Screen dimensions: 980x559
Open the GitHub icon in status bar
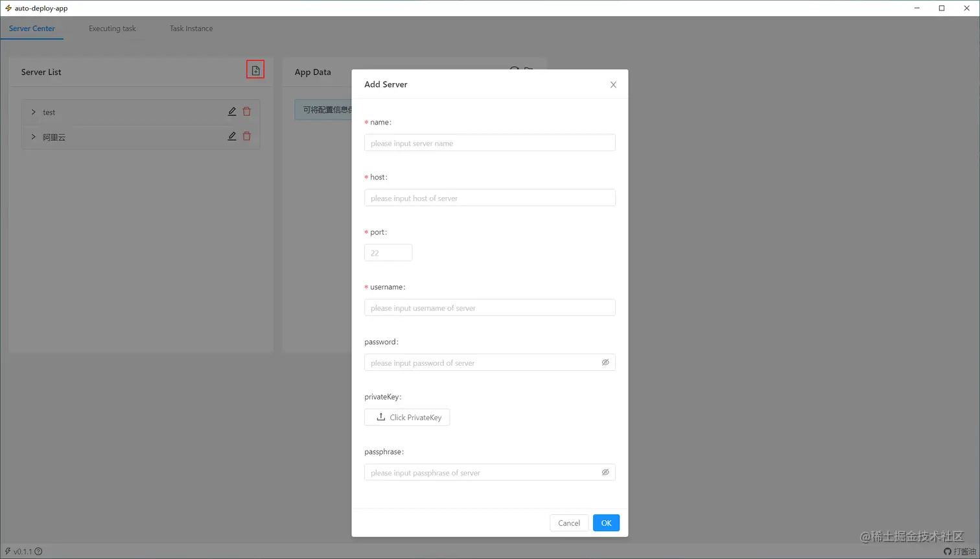point(948,552)
